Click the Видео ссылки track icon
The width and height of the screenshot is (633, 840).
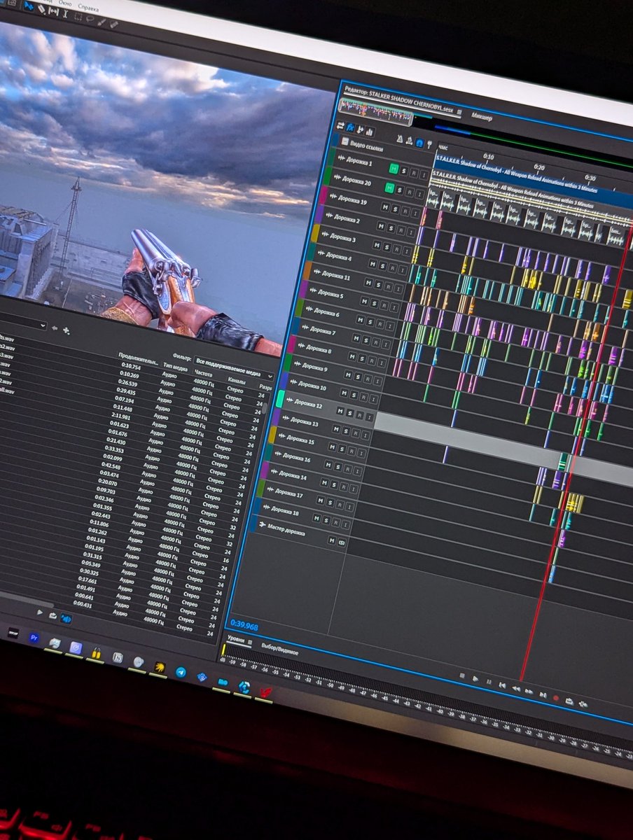pyautogui.click(x=345, y=141)
